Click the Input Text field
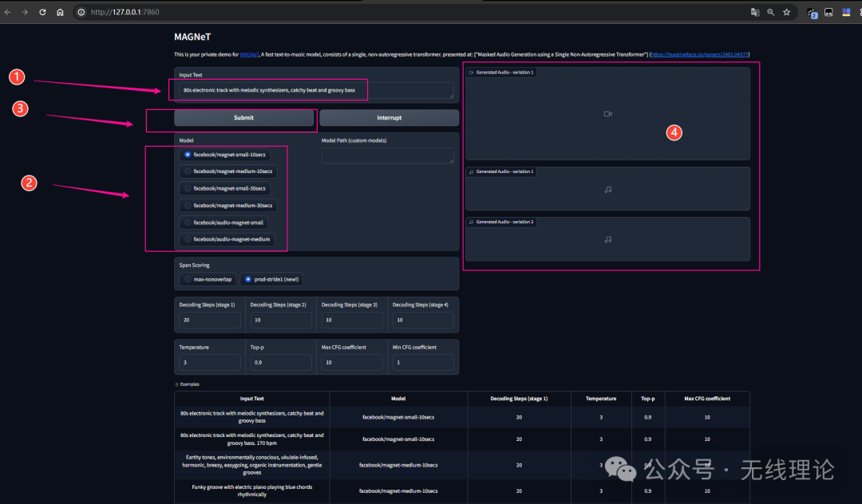The width and height of the screenshot is (862, 504). [316, 90]
